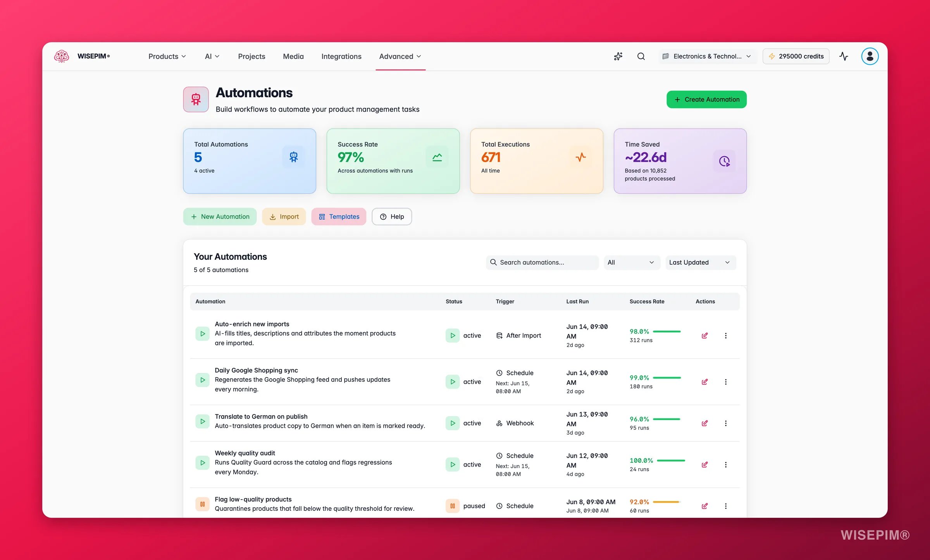Click the 92.0% orange success rate bar
Image resolution: width=930 pixels, height=560 pixels.
pyautogui.click(x=666, y=502)
